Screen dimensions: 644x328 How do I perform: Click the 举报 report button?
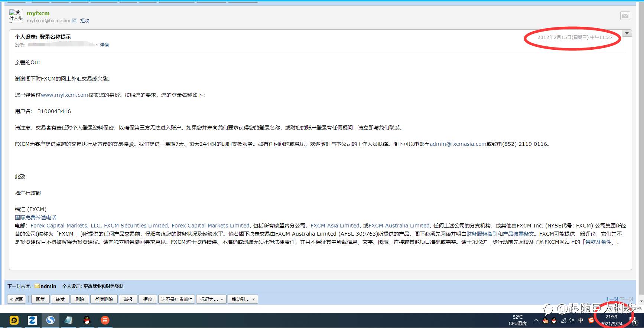pos(128,299)
